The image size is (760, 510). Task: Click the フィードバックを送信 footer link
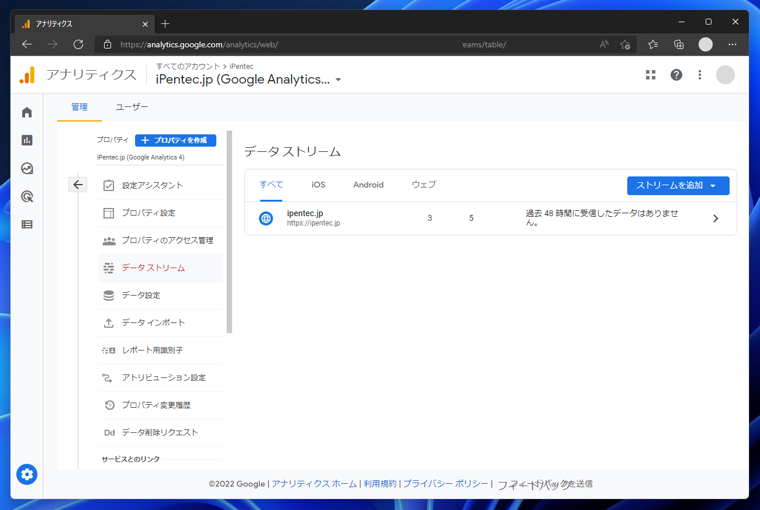[x=545, y=484]
